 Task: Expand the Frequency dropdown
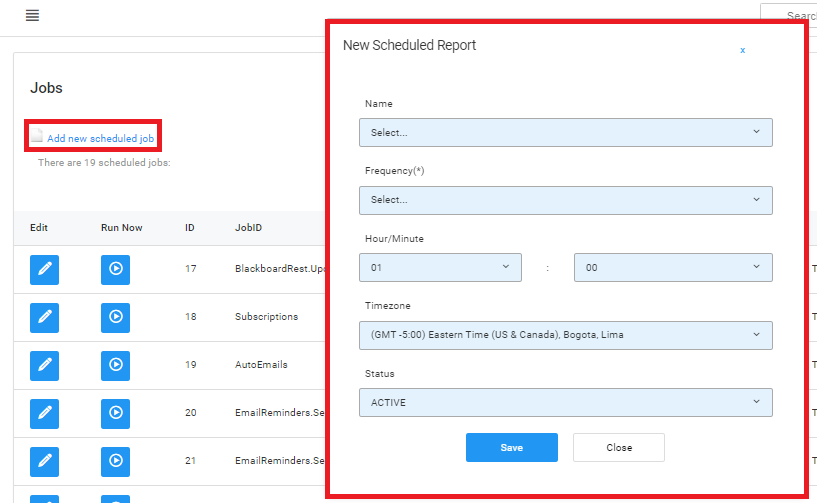tap(565, 200)
